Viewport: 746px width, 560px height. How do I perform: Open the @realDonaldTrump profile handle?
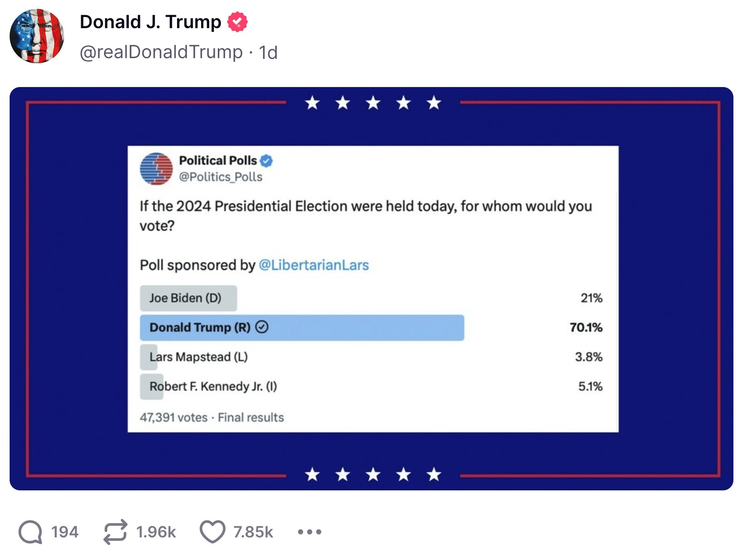159,52
